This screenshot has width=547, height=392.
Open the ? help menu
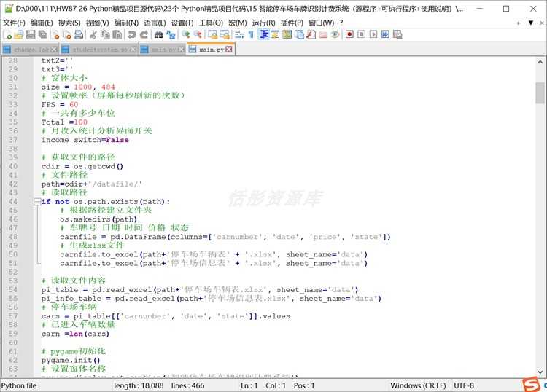click(341, 23)
